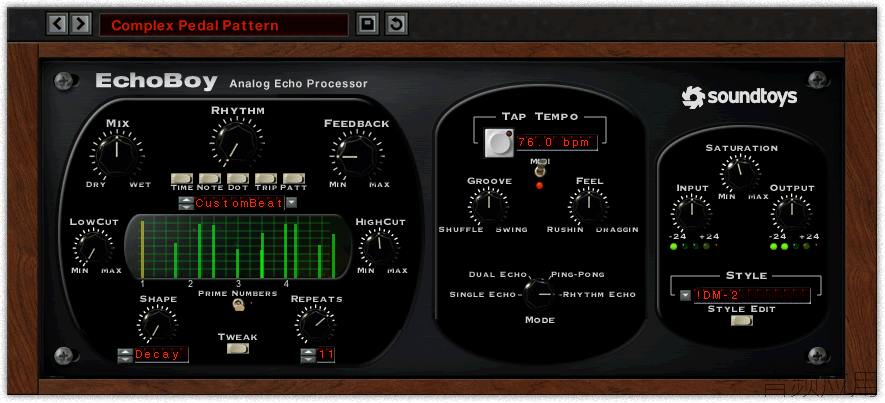Click the CustomBeat pattern display
885x403 pixels.
click(238, 203)
